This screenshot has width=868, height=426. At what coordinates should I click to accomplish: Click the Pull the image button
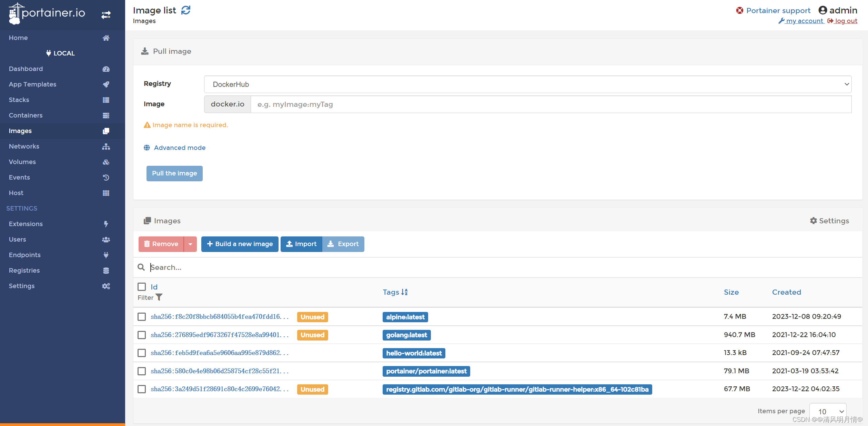pyautogui.click(x=174, y=173)
